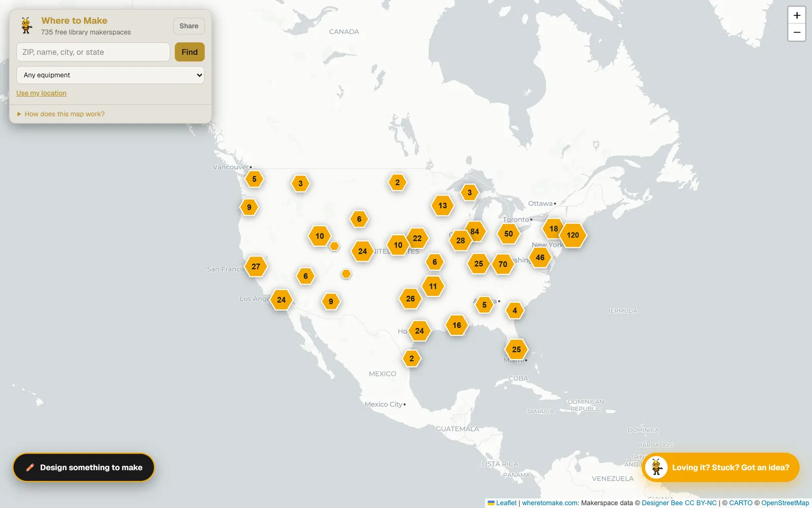This screenshot has width=812, height=508.
Task: Click the Share button
Action: pyautogui.click(x=189, y=26)
